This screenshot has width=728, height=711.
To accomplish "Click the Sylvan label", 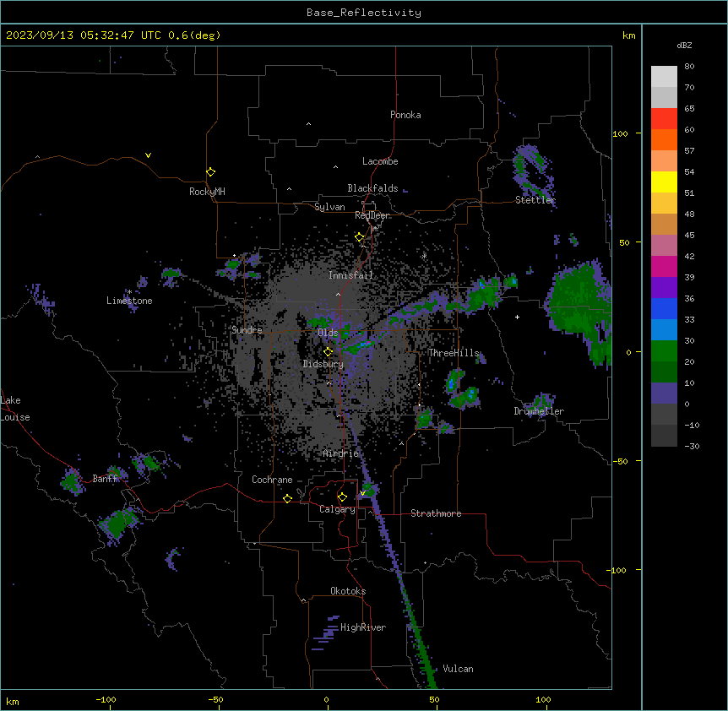I will (329, 207).
